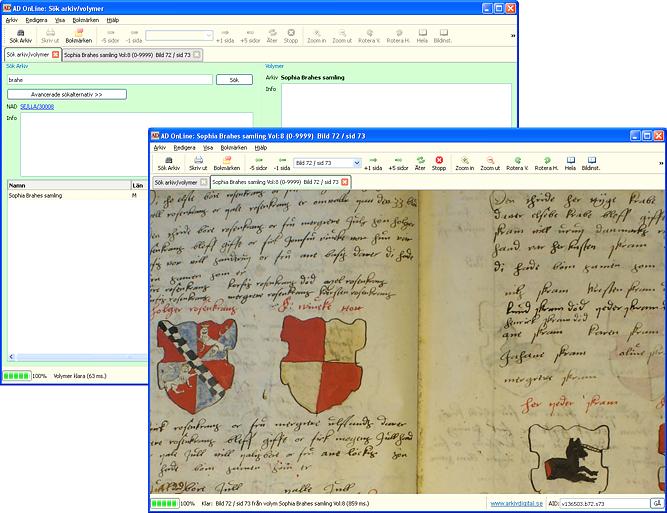The image size is (667, 513).
Task: Open Redigera menu in front window
Action: [184, 148]
